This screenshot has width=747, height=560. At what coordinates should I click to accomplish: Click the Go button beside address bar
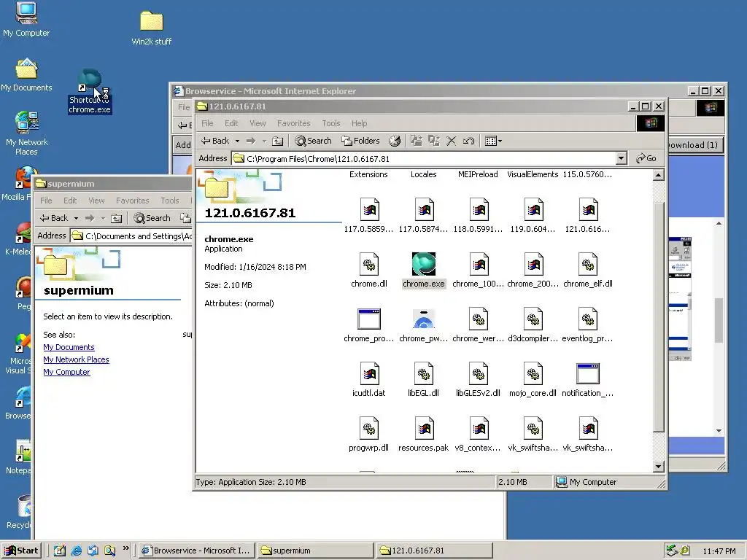point(646,158)
